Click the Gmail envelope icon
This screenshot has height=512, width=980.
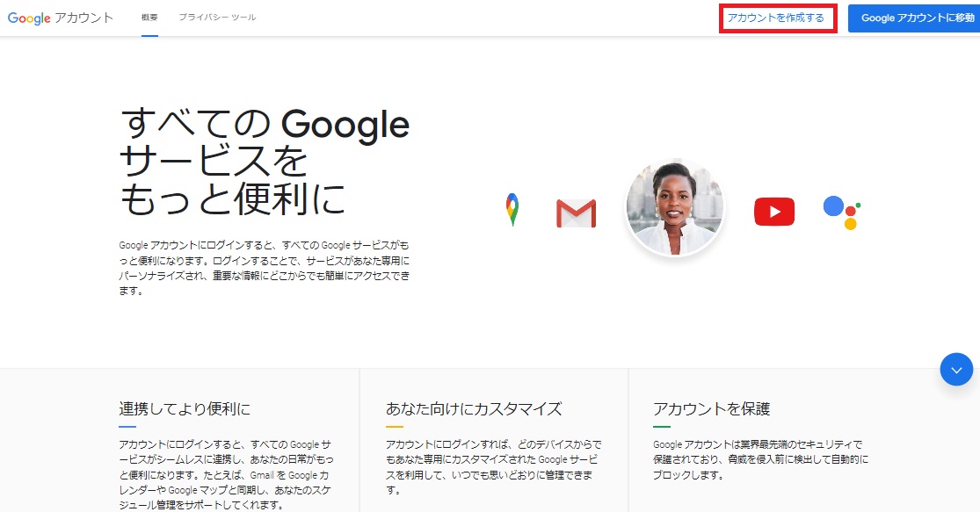click(576, 213)
